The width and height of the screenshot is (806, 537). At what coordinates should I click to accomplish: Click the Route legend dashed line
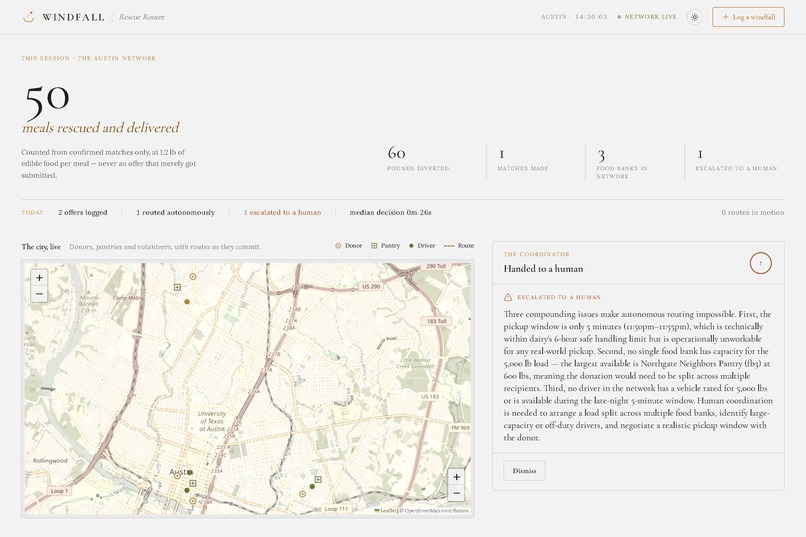pos(449,246)
